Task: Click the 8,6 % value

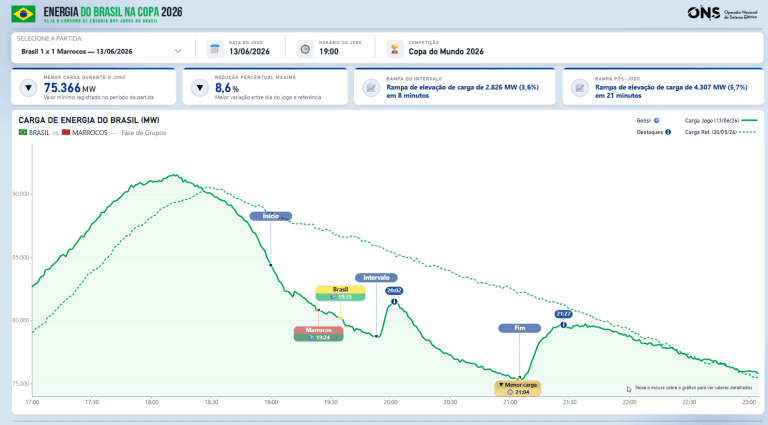Action: (227, 88)
